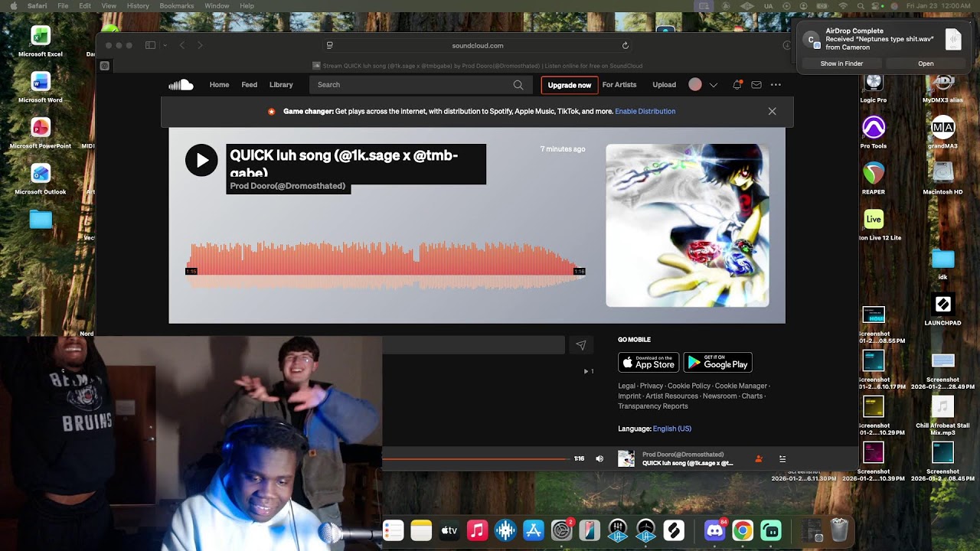Open the Transparency Reports link
Viewport: 980px width, 551px height.
pyautogui.click(x=653, y=406)
